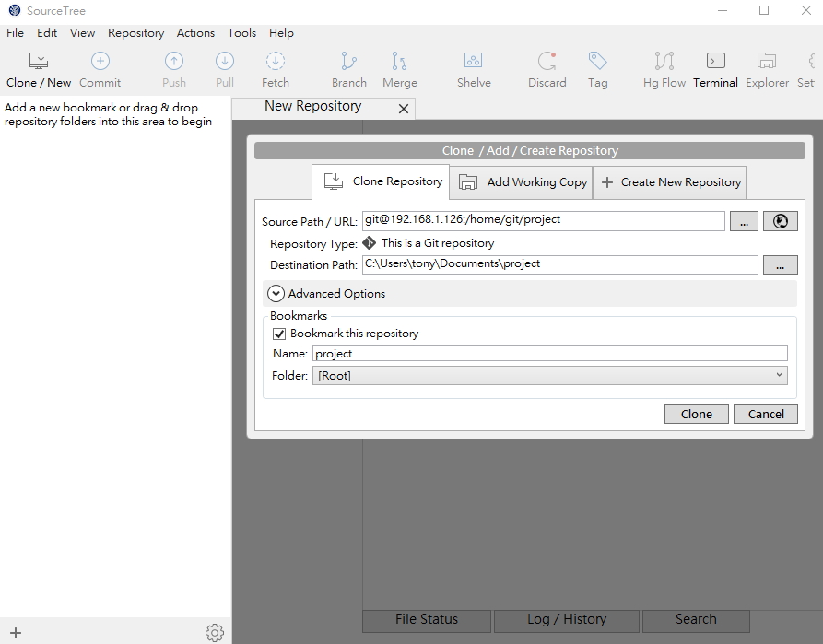Click the Fetch toolbar icon
Image resolution: width=823 pixels, height=644 pixels.
pos(275,62)
